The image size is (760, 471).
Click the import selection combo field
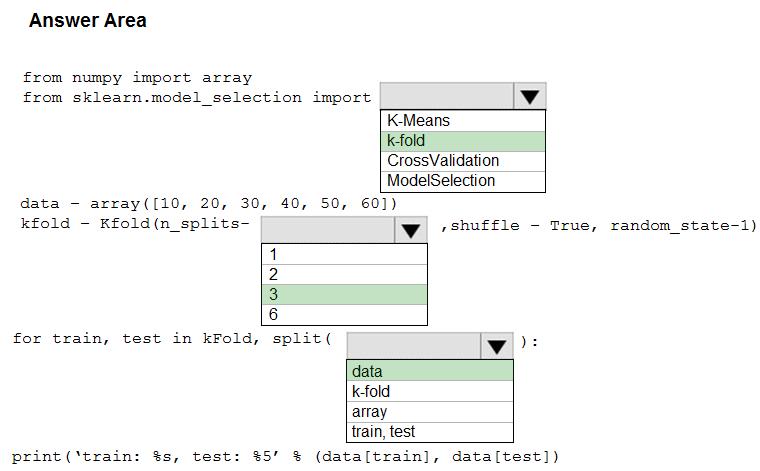(x=447, y=97)
